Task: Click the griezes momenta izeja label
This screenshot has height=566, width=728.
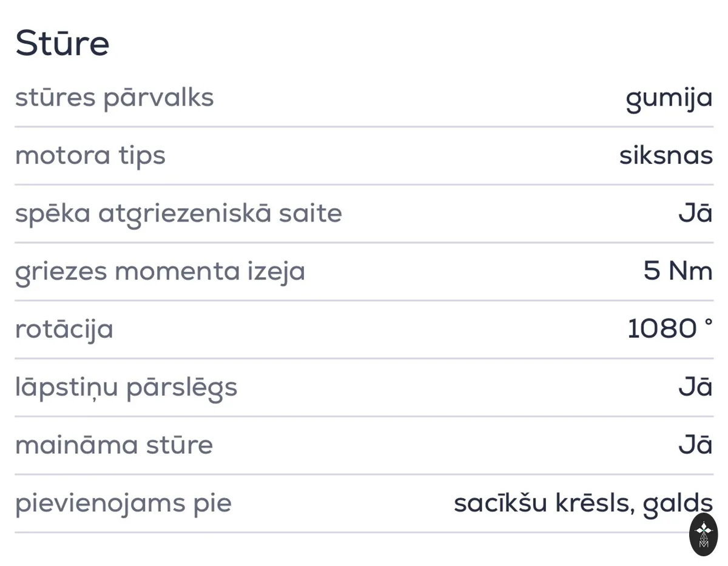Action: pos(160,272)
